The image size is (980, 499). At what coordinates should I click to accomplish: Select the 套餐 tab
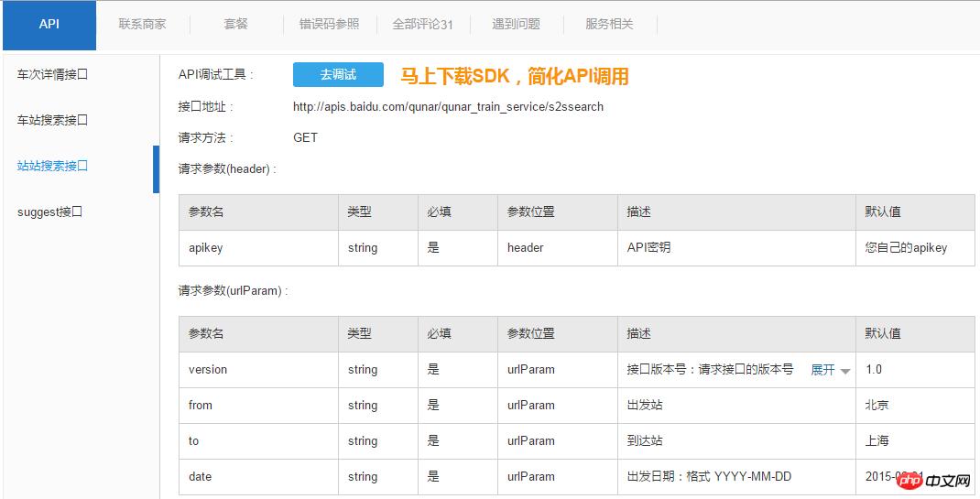point(235,25)
